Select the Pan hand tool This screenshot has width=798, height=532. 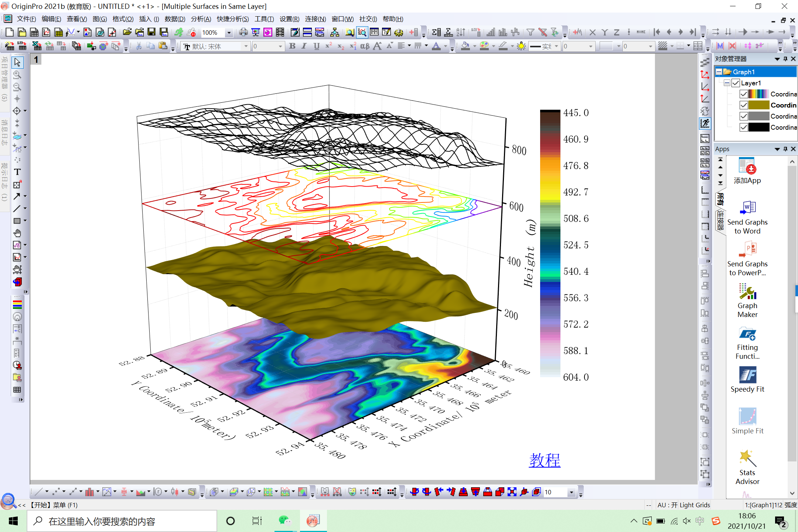(x=17, y=233)
